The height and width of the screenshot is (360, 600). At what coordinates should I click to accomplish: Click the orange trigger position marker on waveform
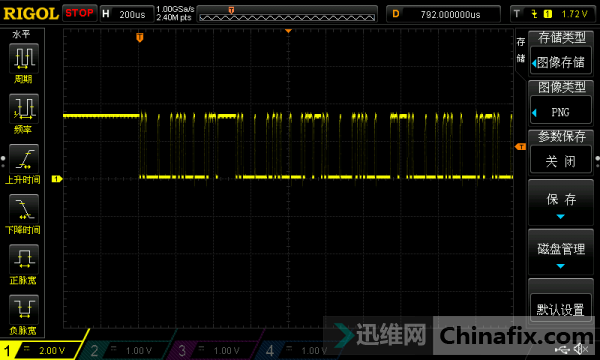point(140,37)
